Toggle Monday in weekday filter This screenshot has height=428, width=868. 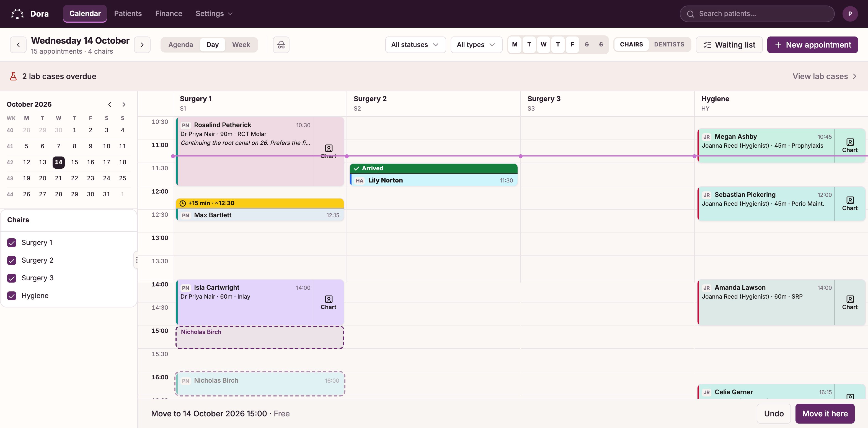click(x=515, y=45)
